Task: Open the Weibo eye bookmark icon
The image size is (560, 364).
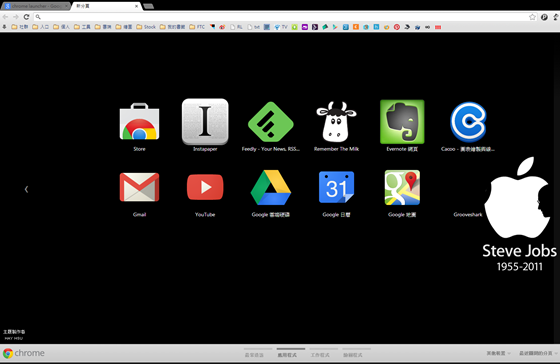Action: (x=222, y=27)
